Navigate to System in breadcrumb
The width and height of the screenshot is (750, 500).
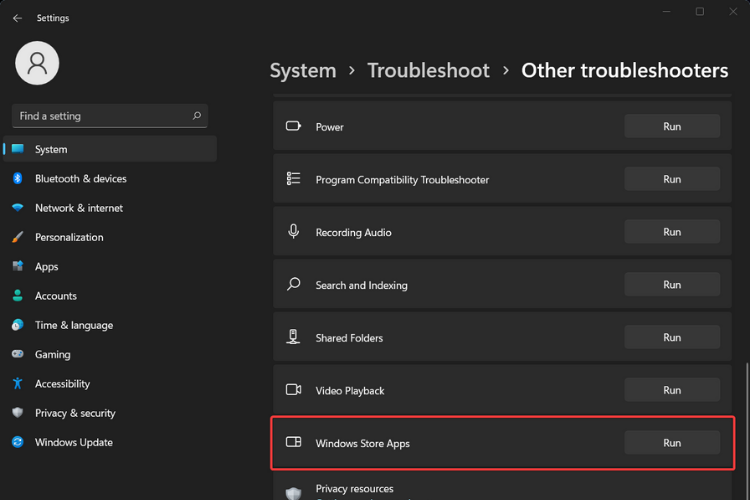tap(303, 71)
